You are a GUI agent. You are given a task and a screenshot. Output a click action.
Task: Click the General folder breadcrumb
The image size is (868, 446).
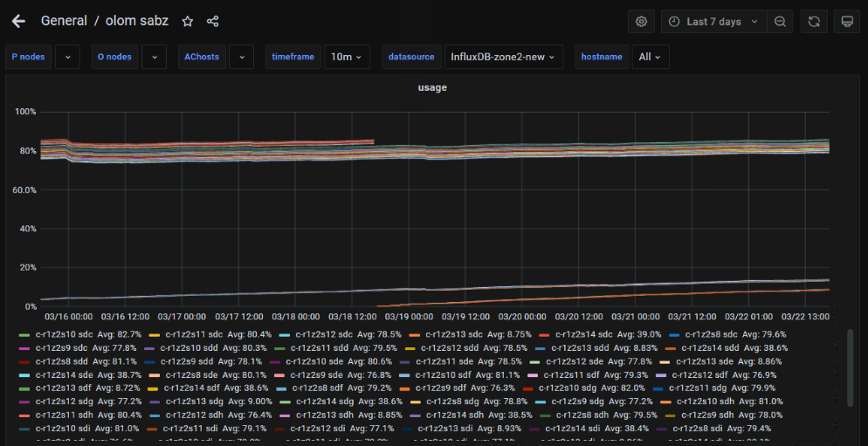coord(64,21)
